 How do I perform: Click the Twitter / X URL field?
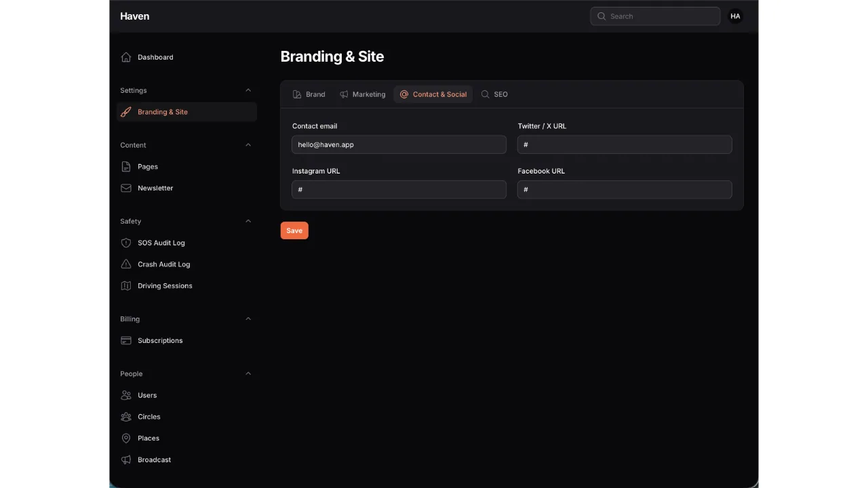625,144
